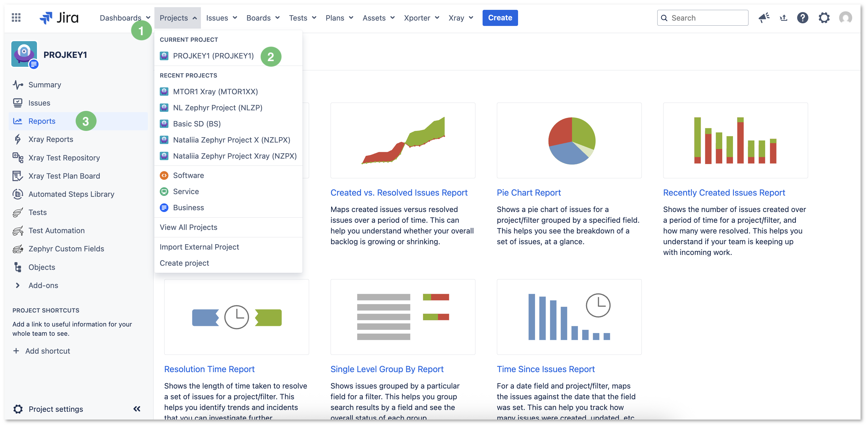Click the Issues monitor icon in sidebar
This screenshot has width=868, height=427.
[18, 103]
